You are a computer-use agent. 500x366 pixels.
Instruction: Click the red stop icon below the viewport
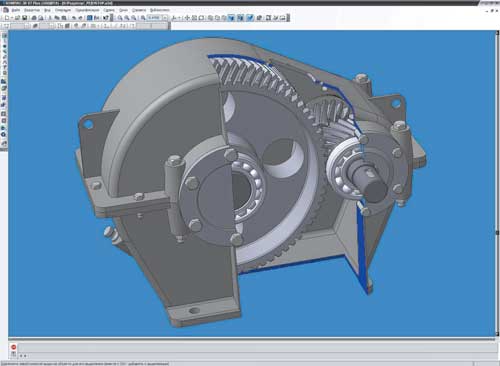click(13, 347)
